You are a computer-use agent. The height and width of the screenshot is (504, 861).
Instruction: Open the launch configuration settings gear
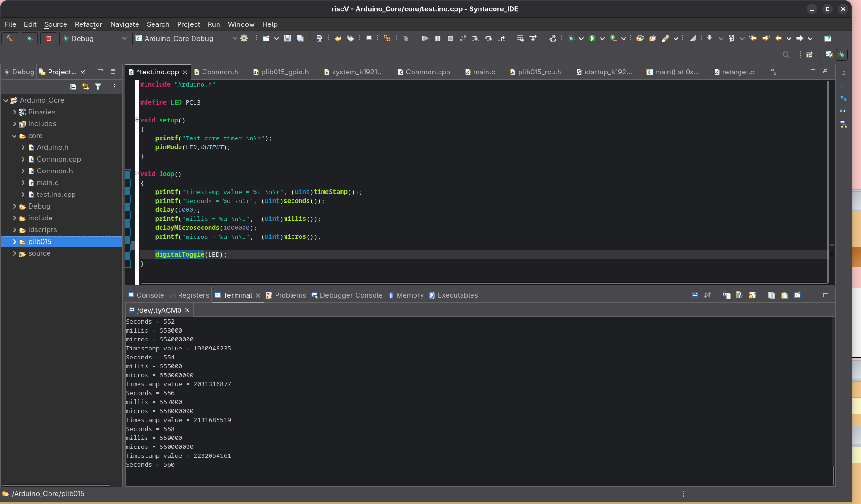click(244, 38)
